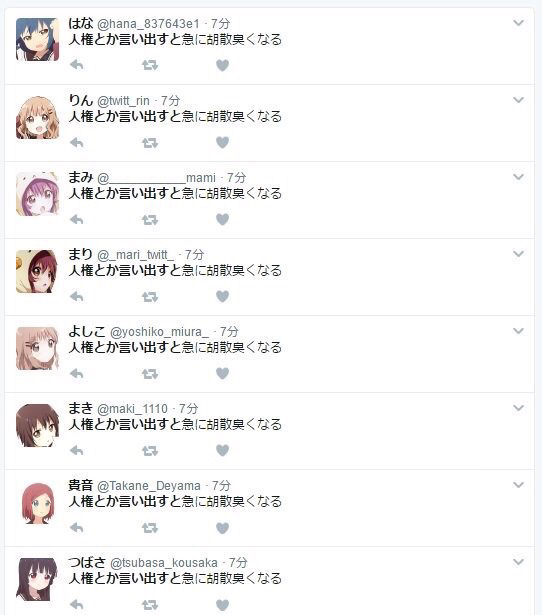
Task: Open the @yoshiko_miura_ handle
Action: [x=159, y=332]
